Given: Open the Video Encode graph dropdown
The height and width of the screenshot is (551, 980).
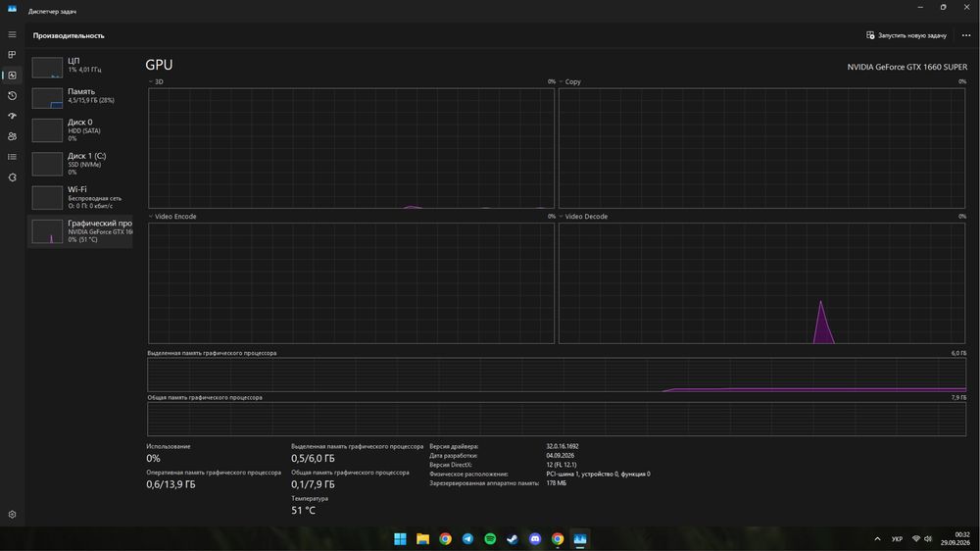Looking at the screenshot, I should click(x=172, y=217).
